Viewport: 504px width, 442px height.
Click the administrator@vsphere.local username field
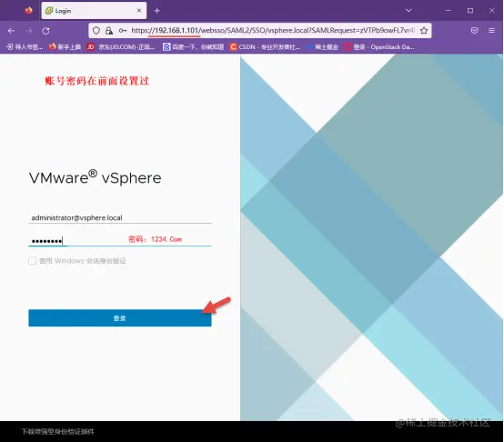point(120,217)
